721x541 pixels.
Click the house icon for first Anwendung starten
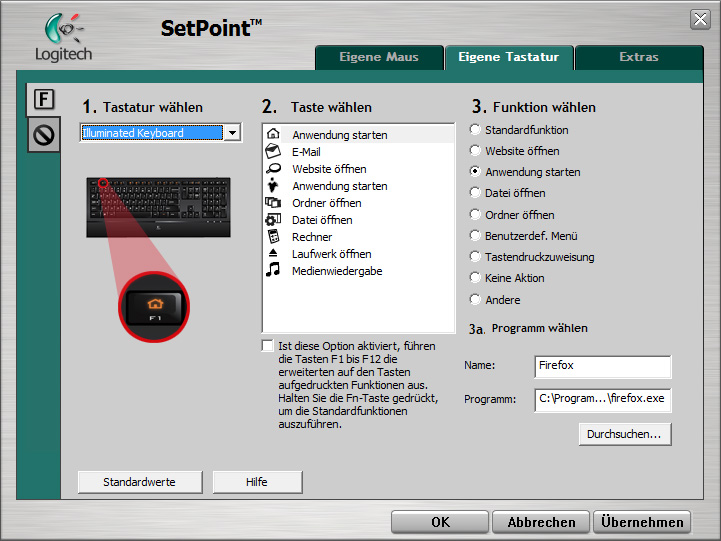click(x=273, y=134)
